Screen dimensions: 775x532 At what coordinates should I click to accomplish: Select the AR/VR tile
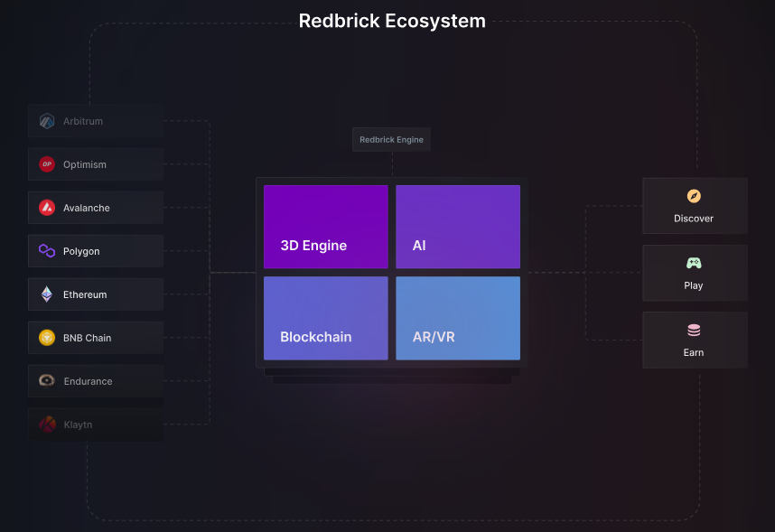(458, 318)
